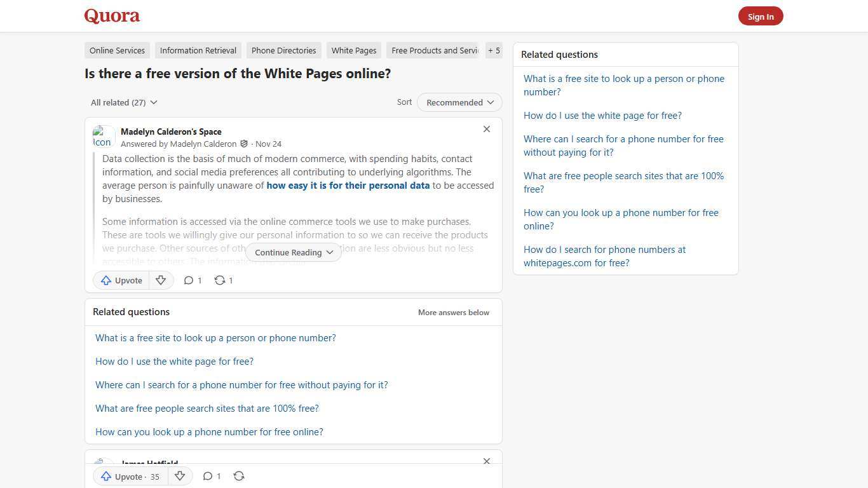This screenshot has height=488, width=868.
Task: Click the Quora logo
Action: pyautogui.click(x=111, y=16)
